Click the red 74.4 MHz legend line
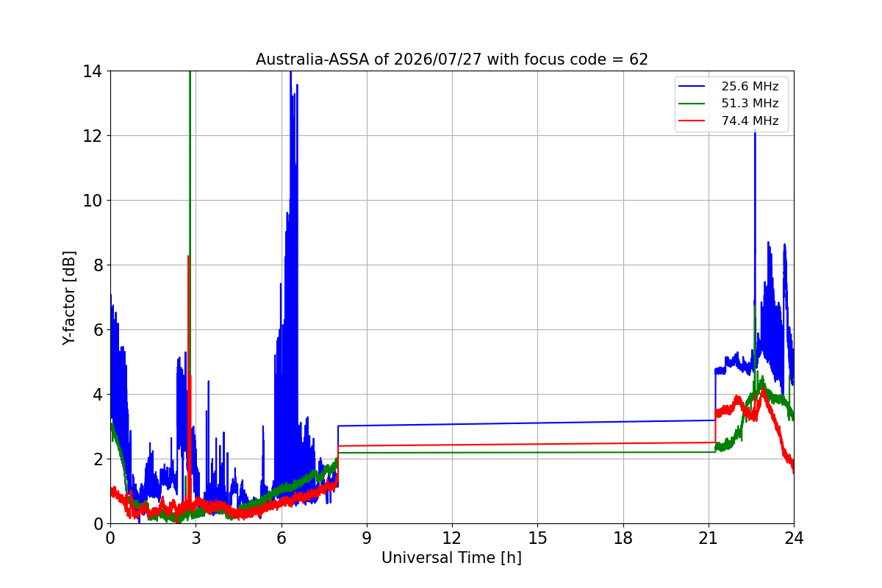 [x=692, y=121]
